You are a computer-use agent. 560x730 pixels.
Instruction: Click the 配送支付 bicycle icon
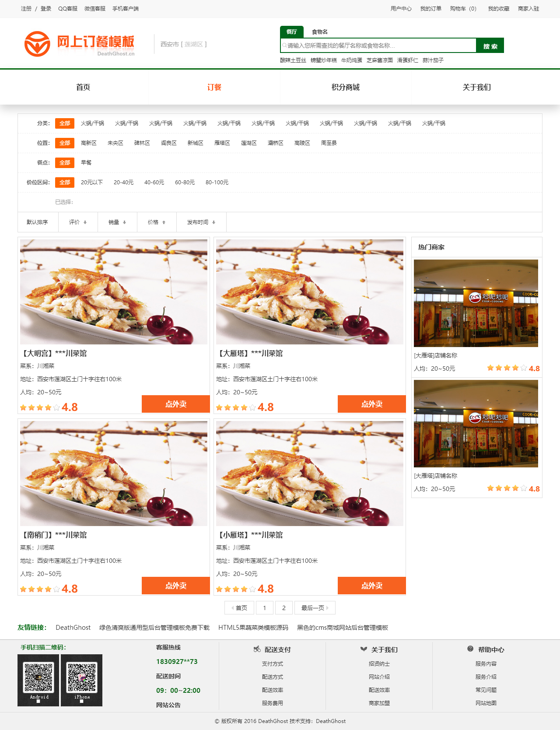[x=257, y=649]
